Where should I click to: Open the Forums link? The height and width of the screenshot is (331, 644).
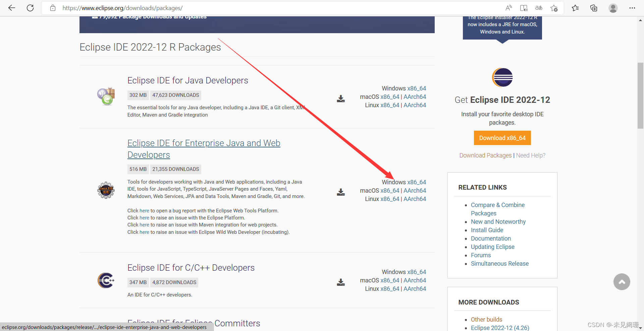click(481, 255)
